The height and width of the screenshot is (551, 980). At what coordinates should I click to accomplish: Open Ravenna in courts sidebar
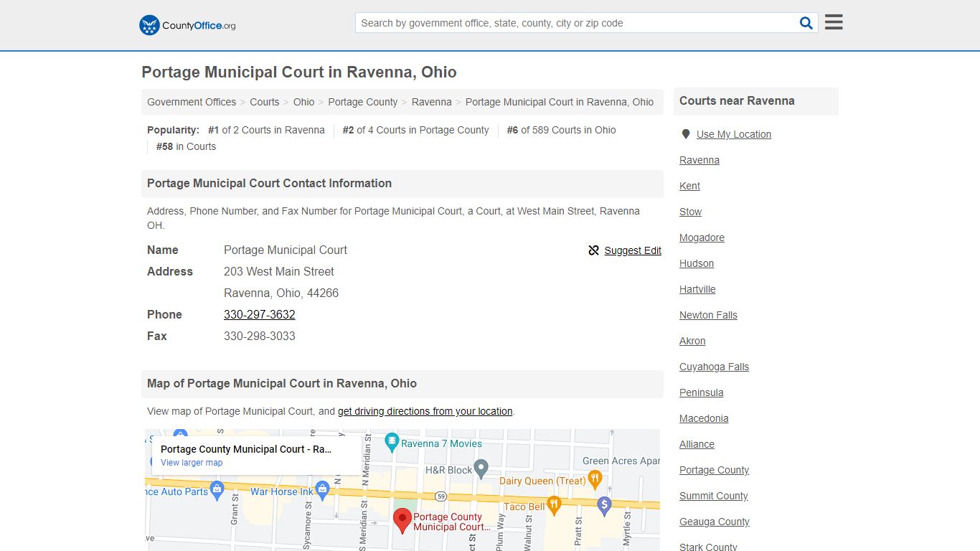[x=699, y=160]
